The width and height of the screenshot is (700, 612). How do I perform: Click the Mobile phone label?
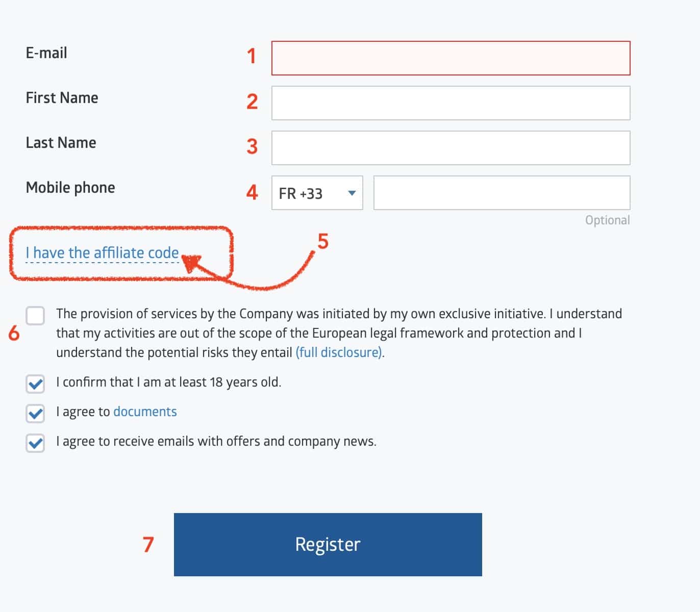70,188
